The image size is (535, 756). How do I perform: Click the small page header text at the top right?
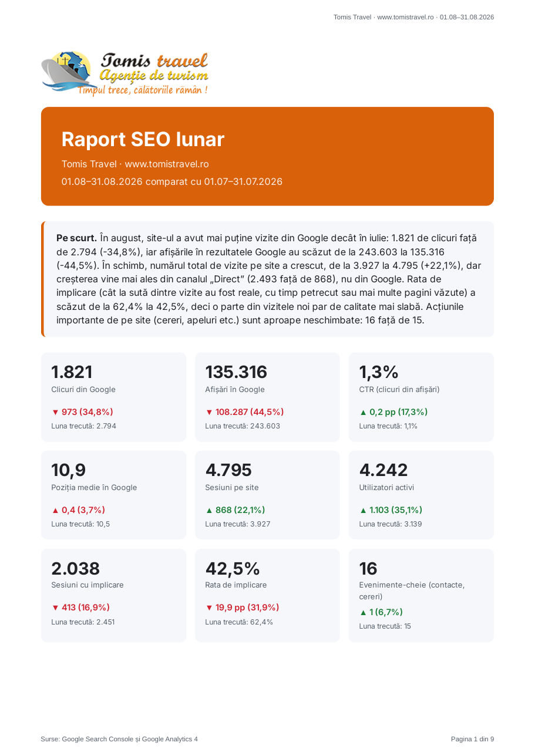pos(413,17)
